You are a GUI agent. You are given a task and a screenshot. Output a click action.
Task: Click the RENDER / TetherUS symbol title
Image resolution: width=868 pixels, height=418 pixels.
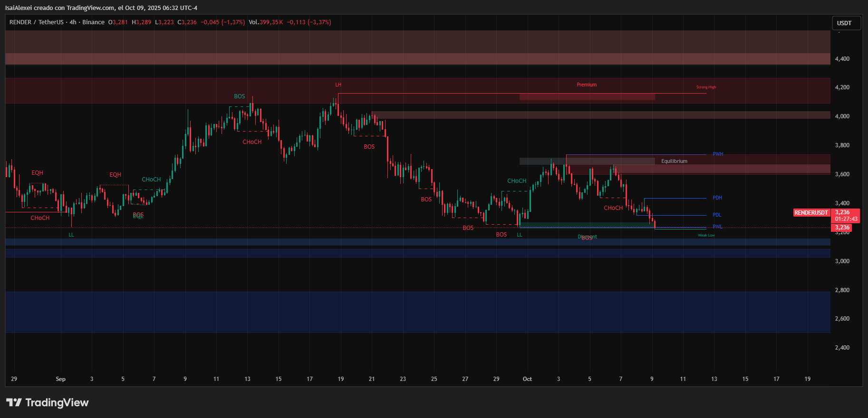tap(36, 22)
